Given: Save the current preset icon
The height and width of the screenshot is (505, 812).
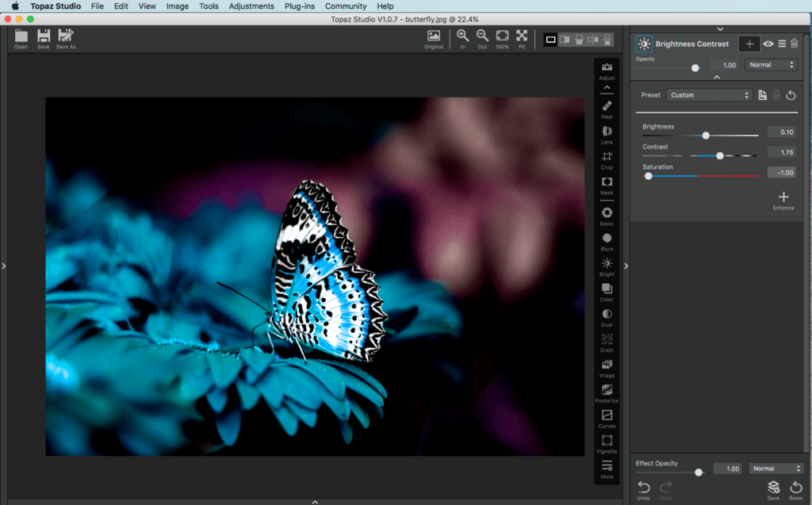Looking at the screenshot, I should coord(762,95).
